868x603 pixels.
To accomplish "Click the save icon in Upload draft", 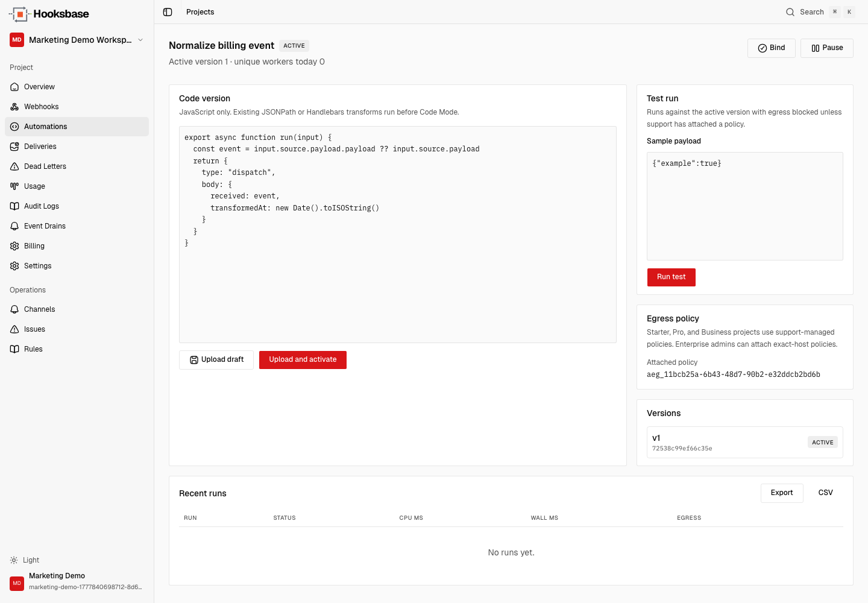I will (x=194, y=360).
